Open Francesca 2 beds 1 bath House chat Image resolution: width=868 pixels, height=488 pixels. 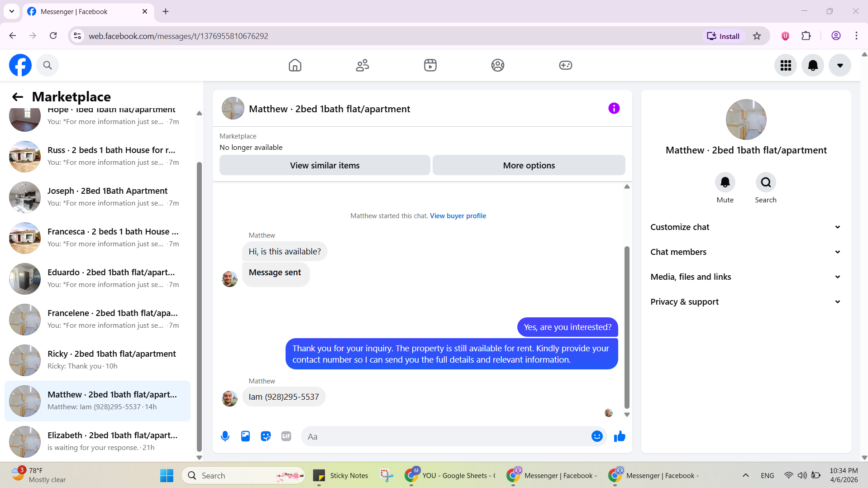pyautogui.click(x=97, y=238)
